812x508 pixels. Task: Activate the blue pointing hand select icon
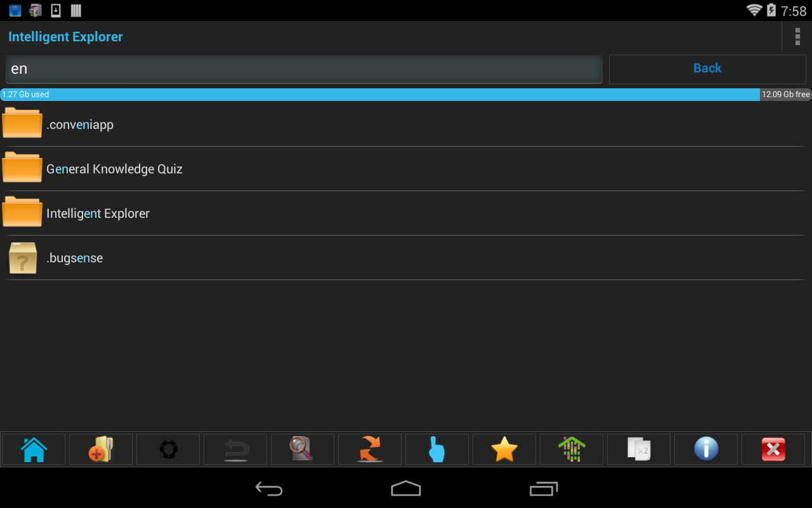click(437, 450)
